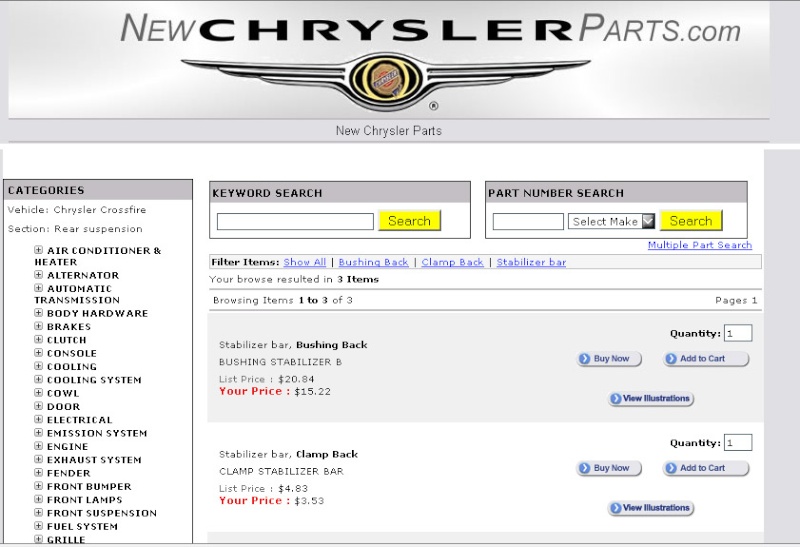Viewport: 800px width, 547px height.
Task: Click the Chrysler winged logo emblem
Action: point(386,82)
